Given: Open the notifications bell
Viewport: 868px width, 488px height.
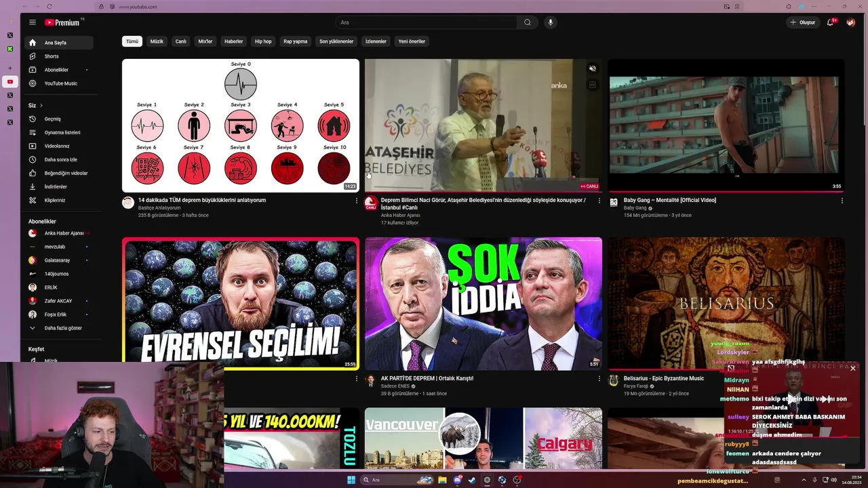Looking at the screenshot, I should [830, 22].
